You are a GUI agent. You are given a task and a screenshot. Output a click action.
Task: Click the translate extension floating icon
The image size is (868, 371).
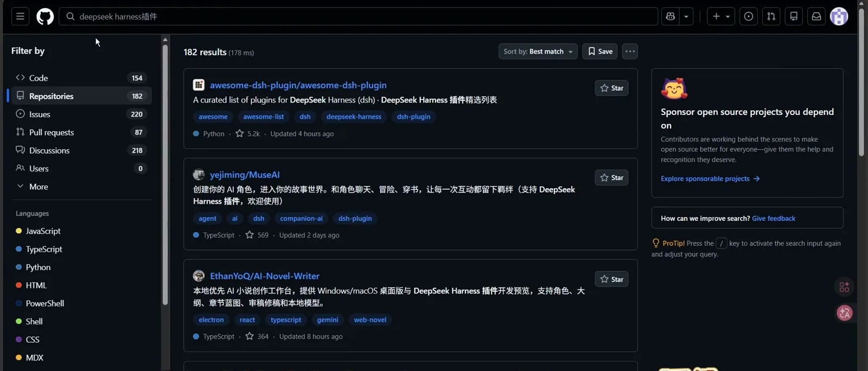tap(845, 313)
